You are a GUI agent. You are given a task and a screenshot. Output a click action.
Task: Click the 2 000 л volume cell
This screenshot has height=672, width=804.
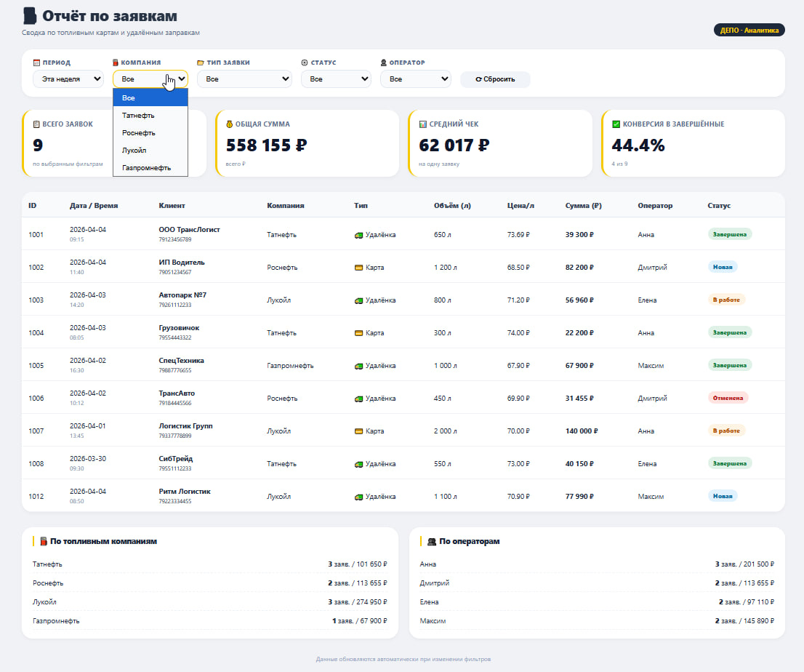pos(445,431)
